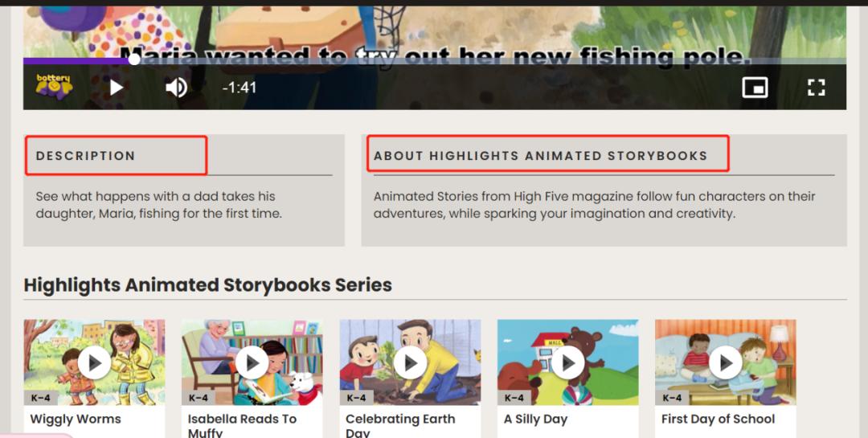Viewport: 868px width, 438px height.
Task: Play the Isabella Reads To Muffy thumbnail
Action: click(x=252, y=362)
